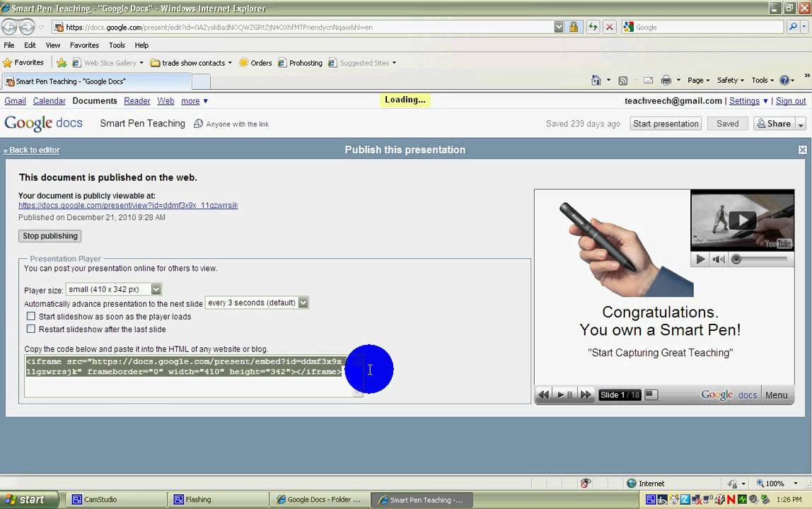Open the auto-advance interval dropdown
Screen dimensions: 812x509
coord(257,303)
